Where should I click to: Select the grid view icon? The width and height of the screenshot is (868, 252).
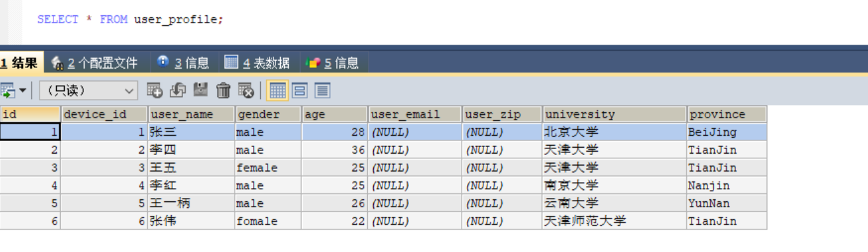tap(277, 90)
